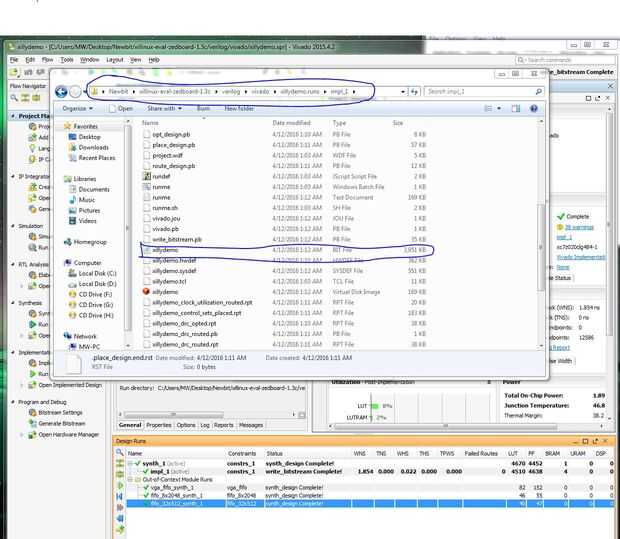Search the Flow Navigator with magnifier icon
This screenshot has width=620, height=539.
pyautogui.click(x=14, y=98)
